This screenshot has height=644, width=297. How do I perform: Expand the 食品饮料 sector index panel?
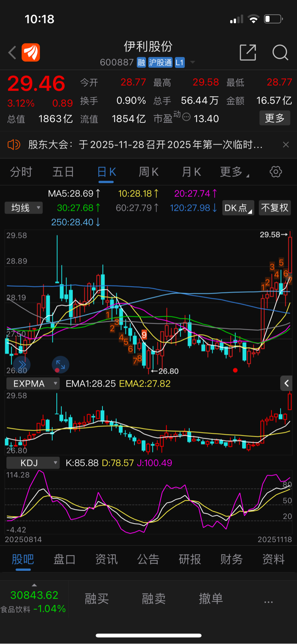[34, 599]
